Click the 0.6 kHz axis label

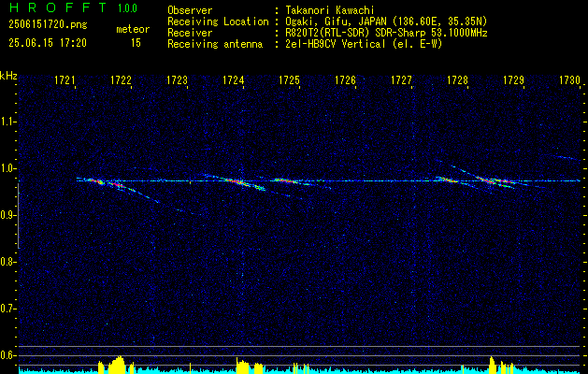[x=7, y=355]
